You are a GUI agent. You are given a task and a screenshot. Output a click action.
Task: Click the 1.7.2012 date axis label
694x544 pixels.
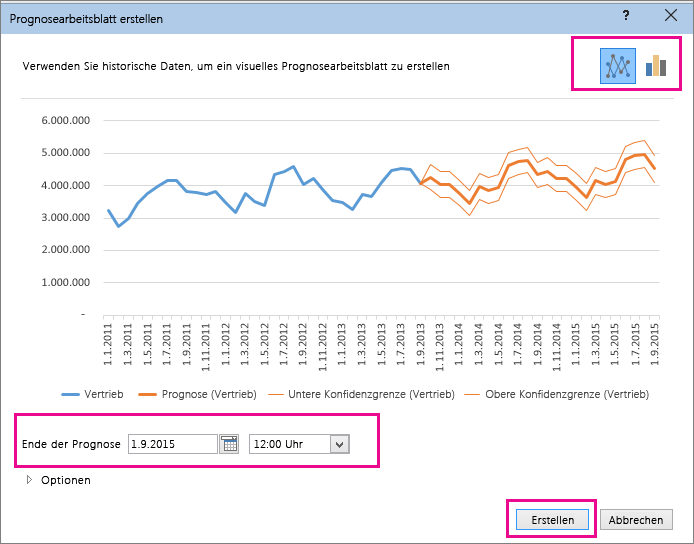[284, 344]
